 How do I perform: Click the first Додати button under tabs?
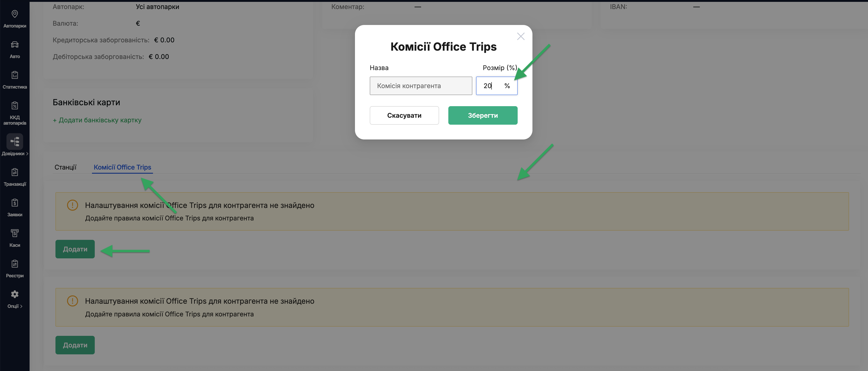(x=75, y=249)
